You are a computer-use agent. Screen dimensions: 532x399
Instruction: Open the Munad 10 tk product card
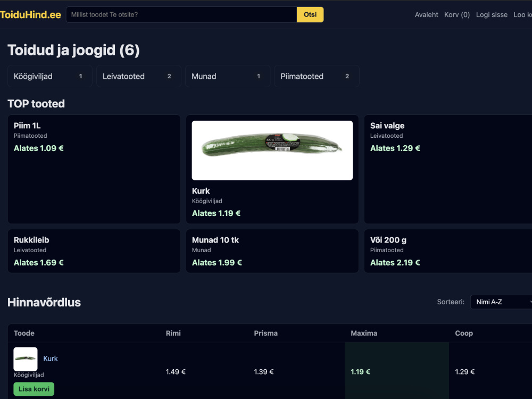pyautogui.click(x=272, y=251)
